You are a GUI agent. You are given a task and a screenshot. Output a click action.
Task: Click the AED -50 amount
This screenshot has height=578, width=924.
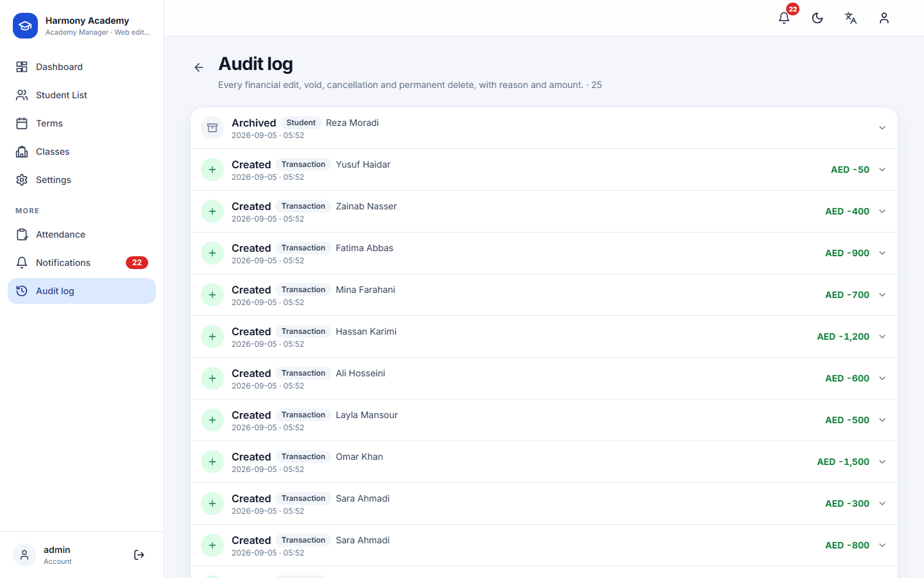pyautogui.click(x=850, y=170)
